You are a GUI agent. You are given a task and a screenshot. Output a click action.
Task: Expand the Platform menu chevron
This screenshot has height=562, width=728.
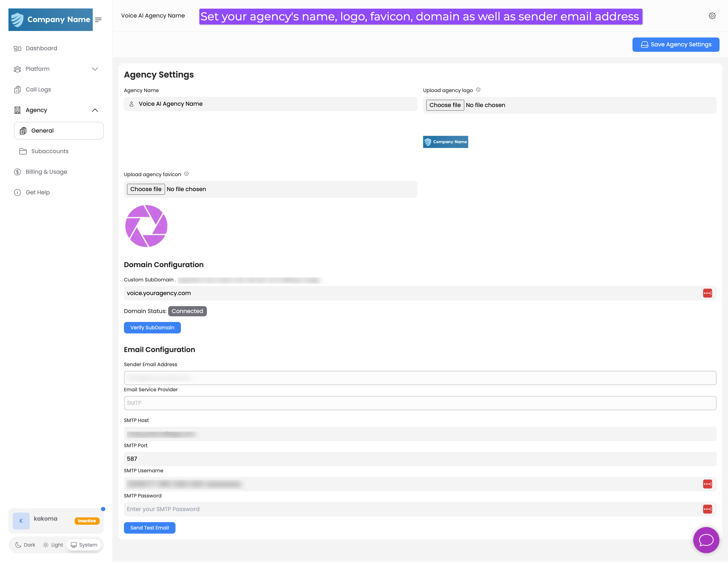pyautogui.click(x=95, y=69)
